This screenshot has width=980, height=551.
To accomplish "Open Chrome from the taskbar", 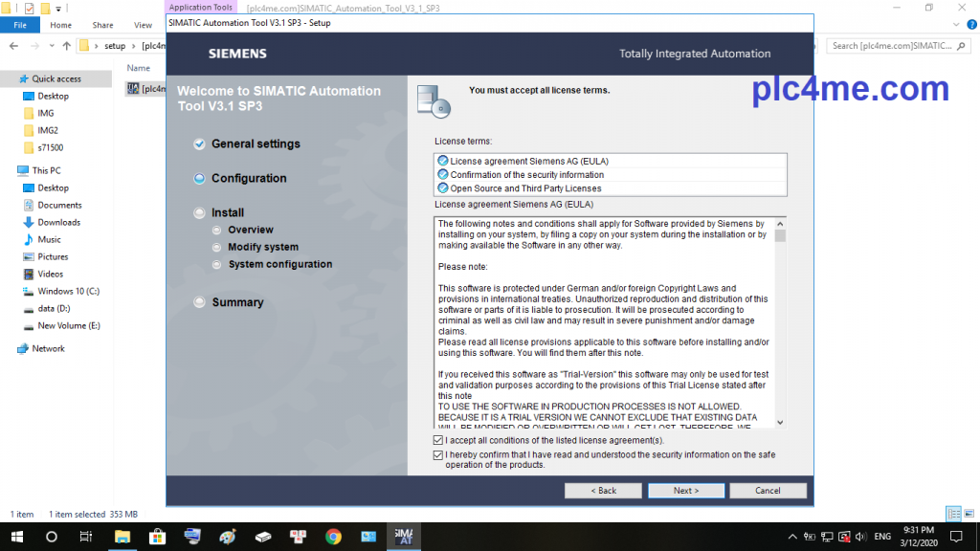I will [x=333, y=537].
